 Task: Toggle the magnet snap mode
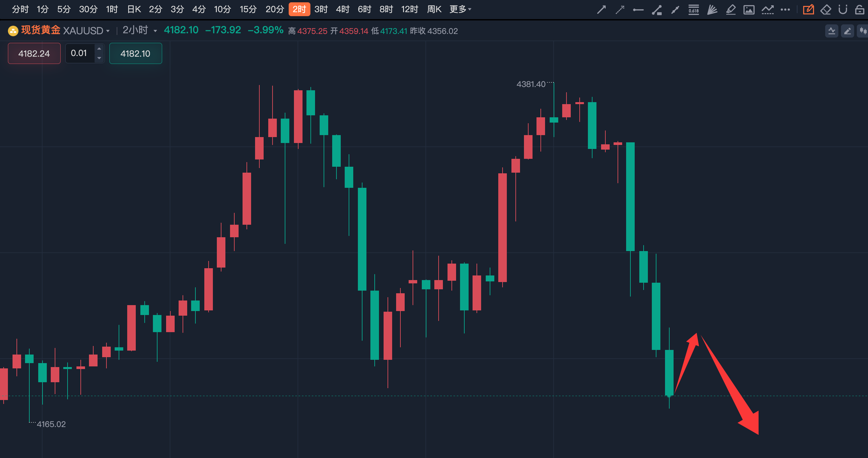(843, 10)
